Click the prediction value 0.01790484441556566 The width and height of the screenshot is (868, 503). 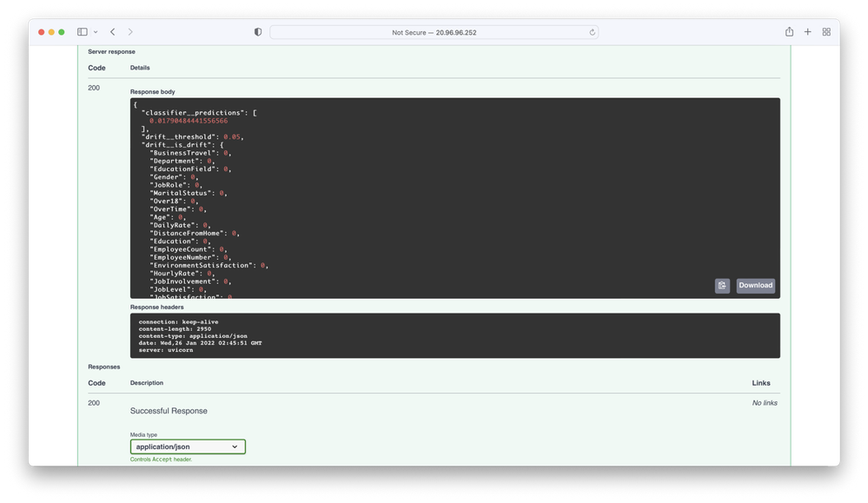click(x=189, y=121)
